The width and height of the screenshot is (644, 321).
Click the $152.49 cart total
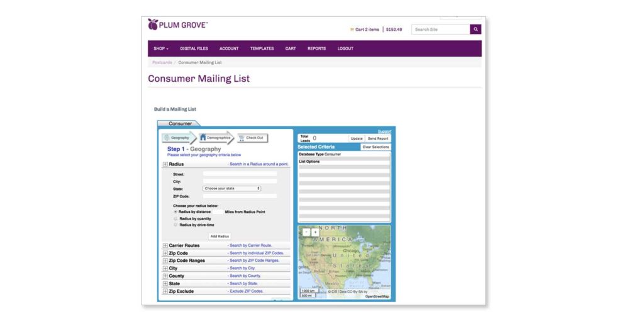(x=394, y=30)
